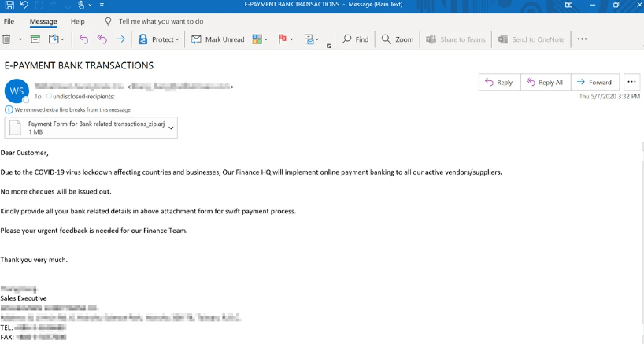Viewport: 644px width, 344px height.
Task: Open the Help tab
Action: click(77, 21)
